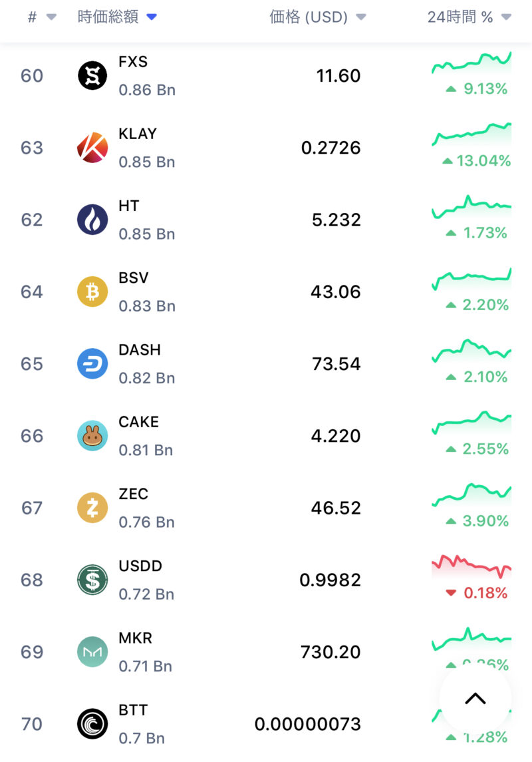The height and width of the screenshot is (762, 532).
Task: Open the KLAY coin name link
Action: [x=138, y=134]
